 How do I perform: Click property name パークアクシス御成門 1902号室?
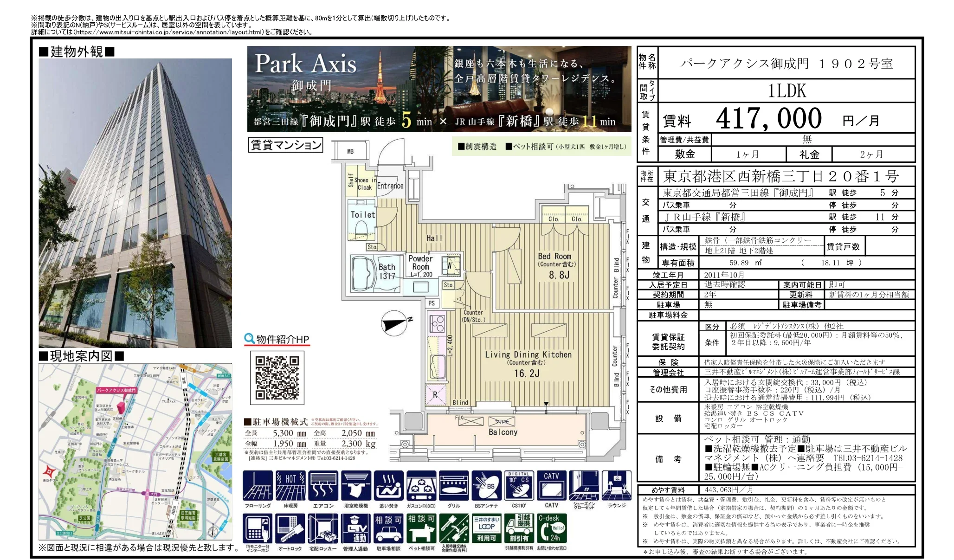point(787,64)
